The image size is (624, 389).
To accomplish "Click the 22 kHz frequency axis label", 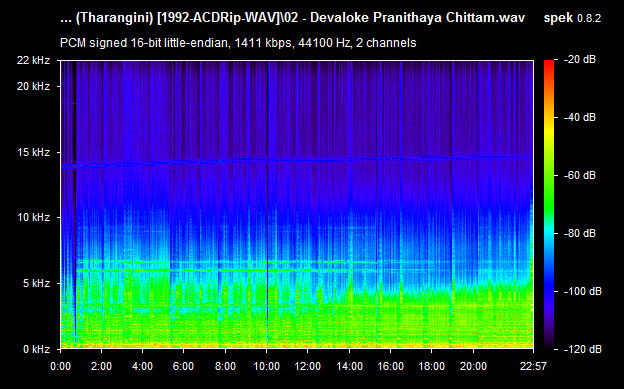I will point(33,60).
